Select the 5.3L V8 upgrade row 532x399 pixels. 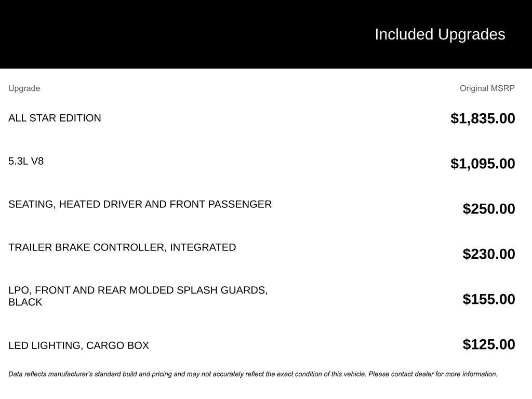(x=262, y=162)
